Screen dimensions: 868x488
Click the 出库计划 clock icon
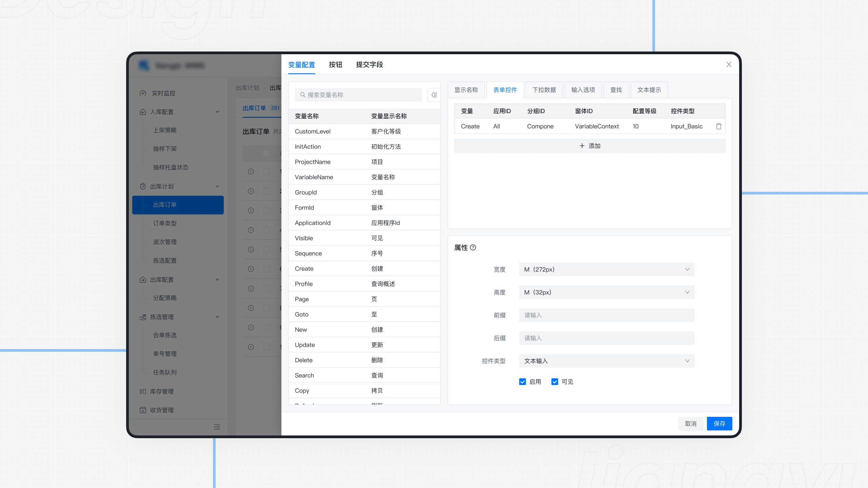(x=143, y=186)
